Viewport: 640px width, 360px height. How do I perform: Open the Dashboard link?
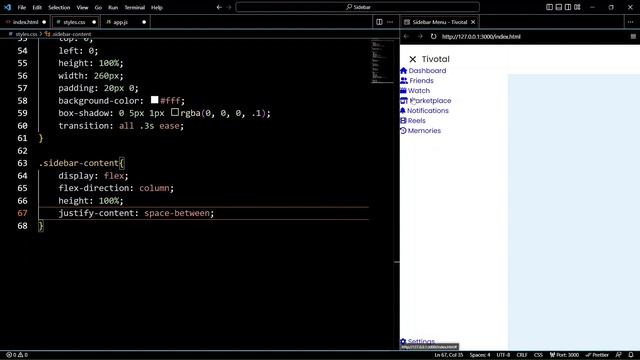click(427, 71)
